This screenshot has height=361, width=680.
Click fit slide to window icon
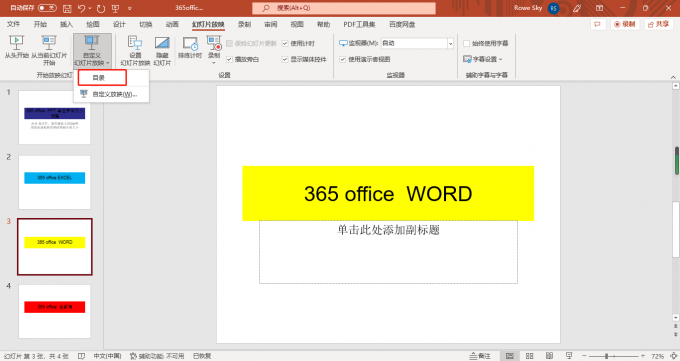[674, 356]
